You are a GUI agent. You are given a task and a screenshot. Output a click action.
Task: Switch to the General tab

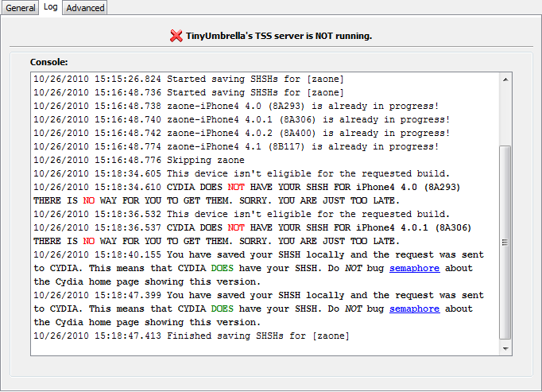point(20,8)
